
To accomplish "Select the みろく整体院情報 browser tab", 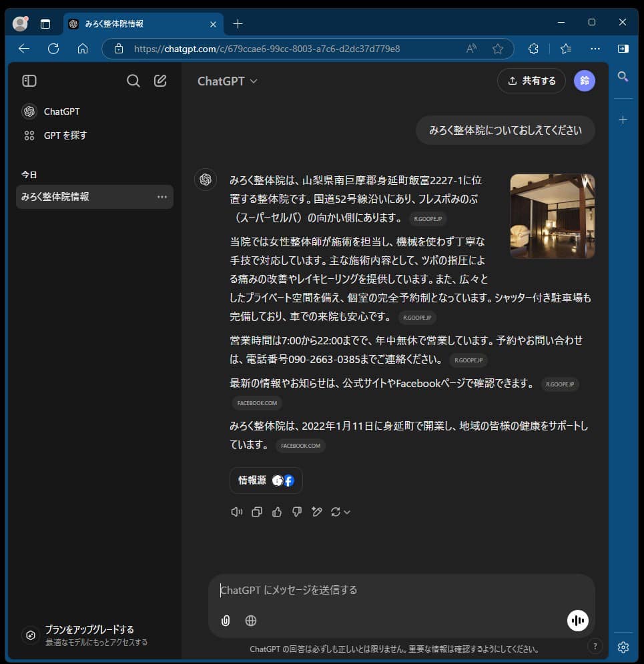I will point(143,24).
